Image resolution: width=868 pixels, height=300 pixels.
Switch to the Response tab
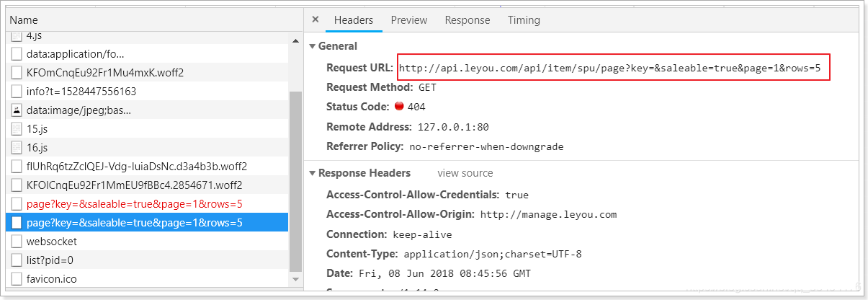pos(467,20)
